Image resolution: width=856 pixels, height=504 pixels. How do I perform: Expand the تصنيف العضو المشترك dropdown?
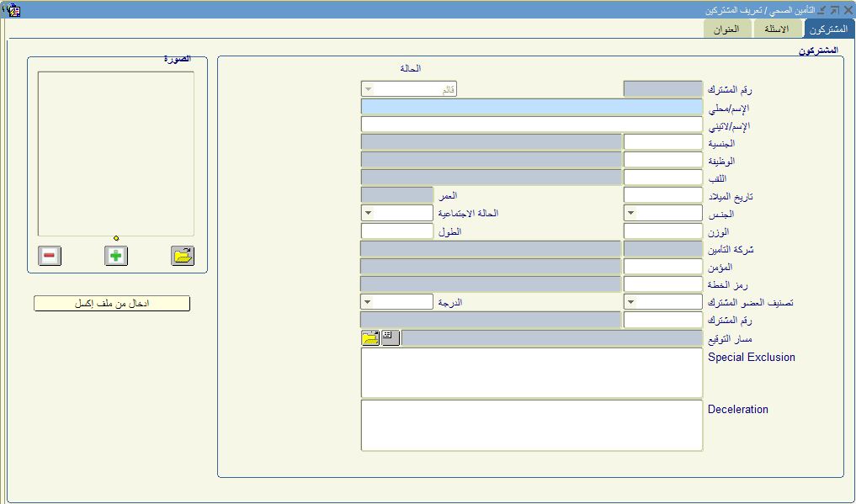point(631,302)
